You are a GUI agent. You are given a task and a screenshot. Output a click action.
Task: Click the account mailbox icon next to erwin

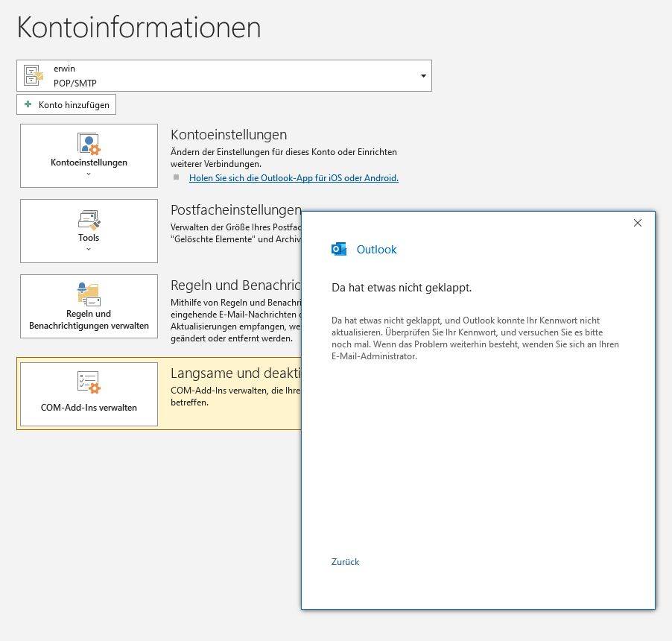(34, 75)
